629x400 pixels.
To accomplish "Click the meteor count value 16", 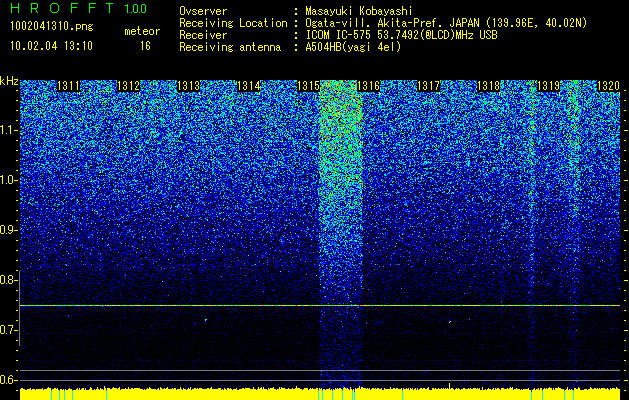I will pyautogui.click(x=145, y=46).
